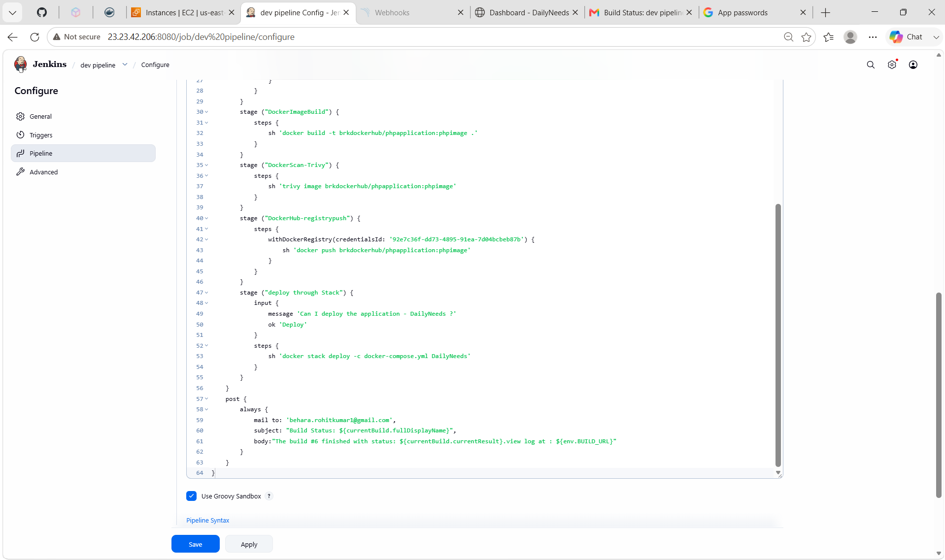This screenshot has height=560, width=945.
Task: Click the zoom magnifier in address bar
Action: click(788, 37)
